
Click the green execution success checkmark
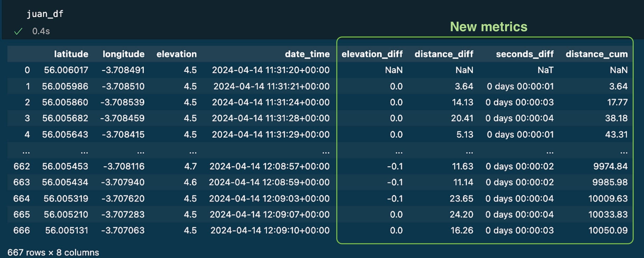tap(18, 31)
